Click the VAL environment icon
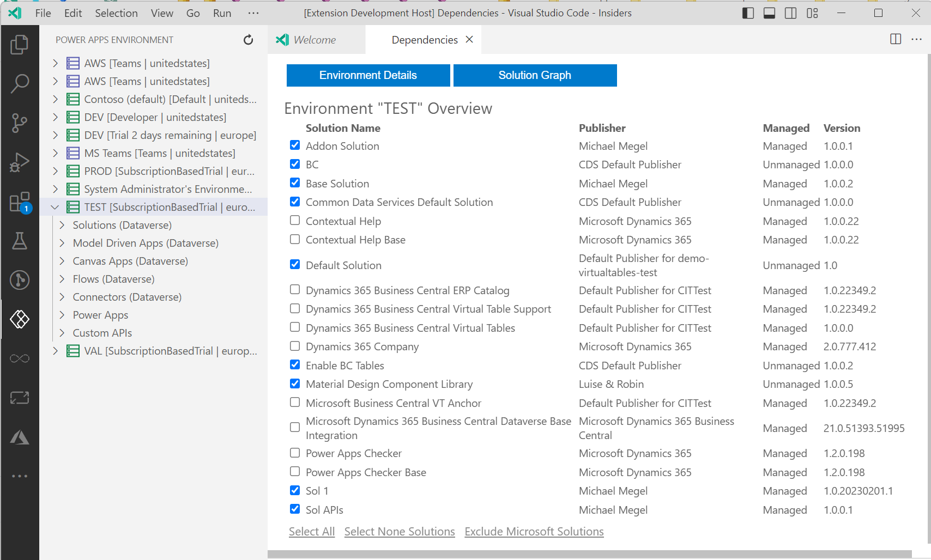931x560 pixels. (73, 351)
